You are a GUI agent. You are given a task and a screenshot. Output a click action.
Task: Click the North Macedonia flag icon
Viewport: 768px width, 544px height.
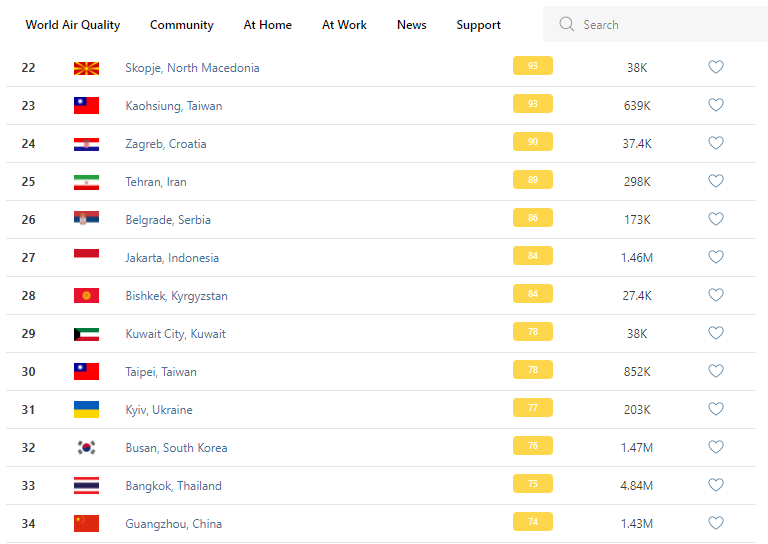coord(86,68)
